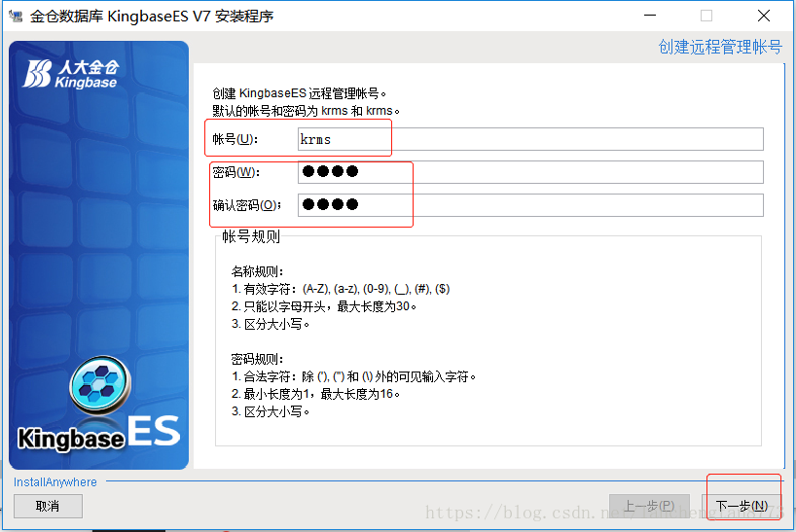Viewport: 796px width, 532px height.
Task: Click the 取消 cancel button
Action: click(48, 506)
